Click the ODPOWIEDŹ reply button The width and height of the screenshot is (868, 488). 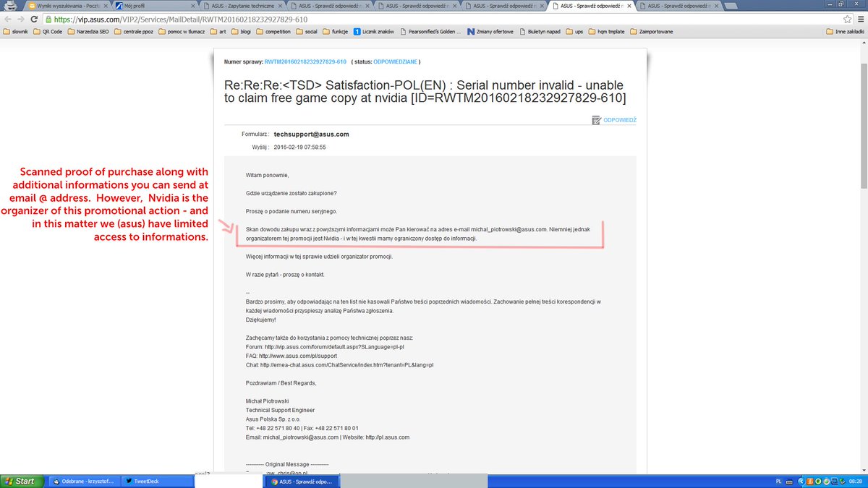(x=614, y=120)
